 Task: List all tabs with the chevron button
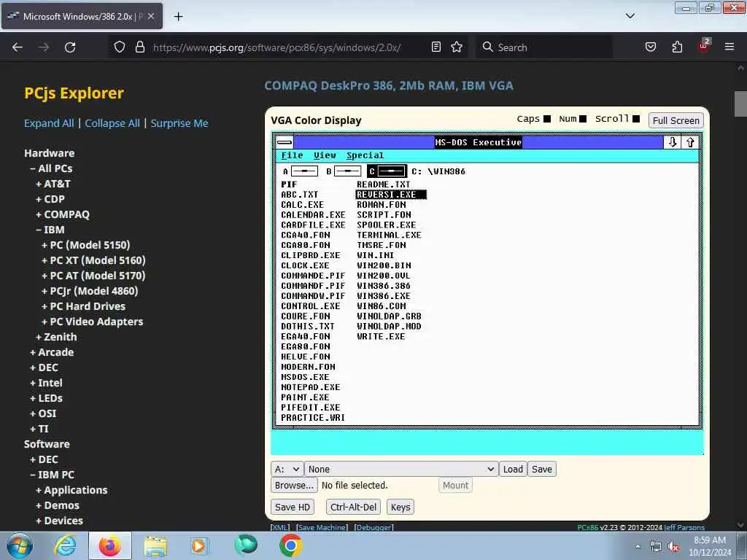pos(630,16)
